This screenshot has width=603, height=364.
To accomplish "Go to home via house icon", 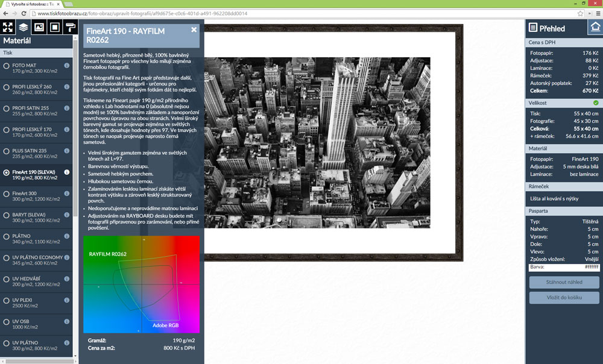I will tap(595, 28).
